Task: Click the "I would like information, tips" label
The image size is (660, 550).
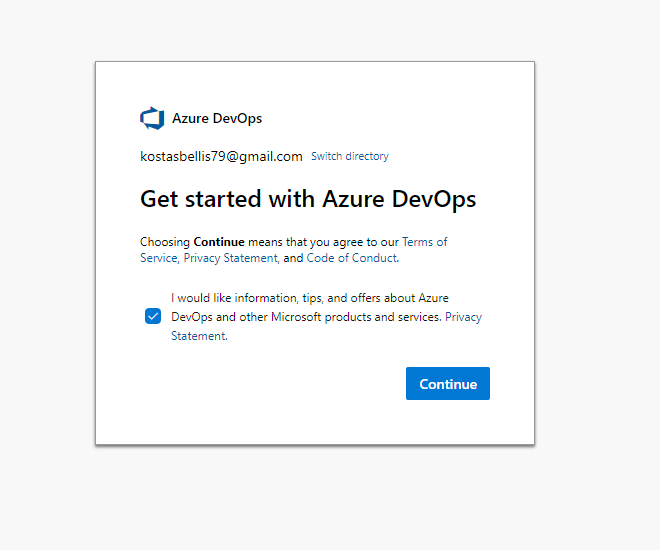Action: click(250, 298)
